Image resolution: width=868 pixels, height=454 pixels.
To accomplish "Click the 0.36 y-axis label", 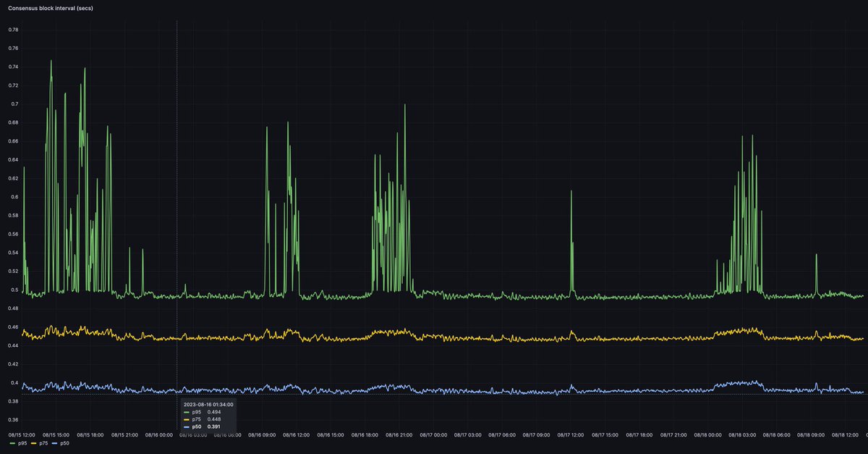I will point(13,420).
